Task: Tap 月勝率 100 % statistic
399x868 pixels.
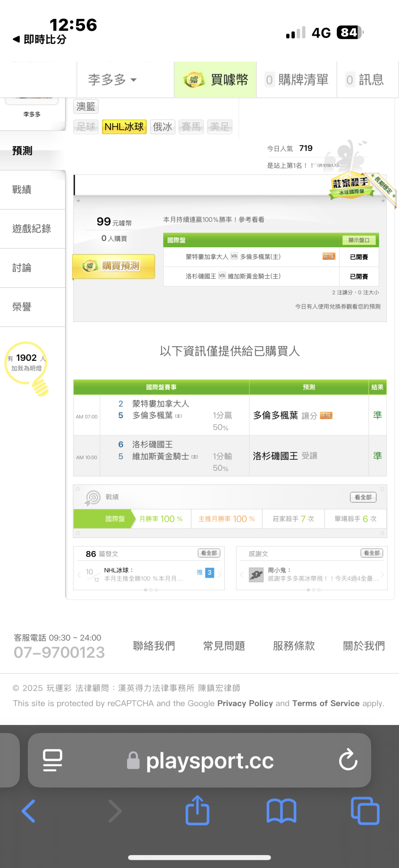Action: coord(161,519)
